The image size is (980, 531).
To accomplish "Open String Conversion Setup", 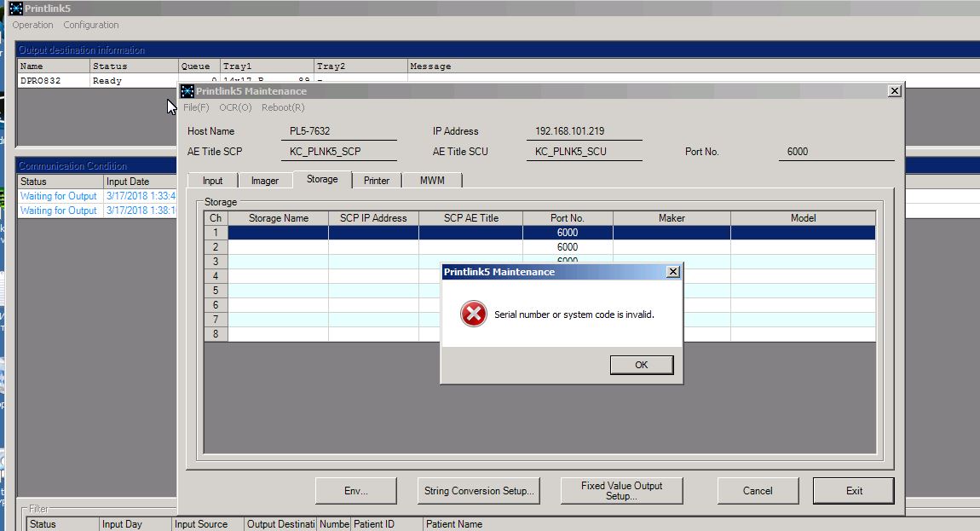I will pyautogui.click(x=479, y=491).
